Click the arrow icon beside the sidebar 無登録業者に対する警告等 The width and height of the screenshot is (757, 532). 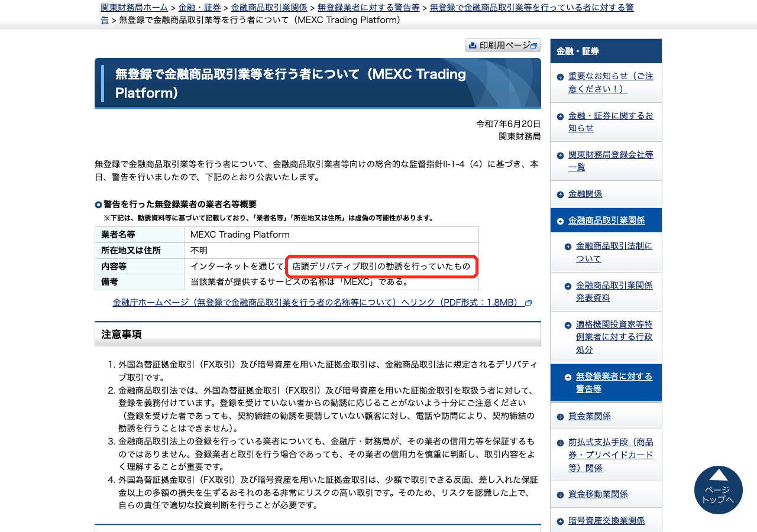point(568,377)
